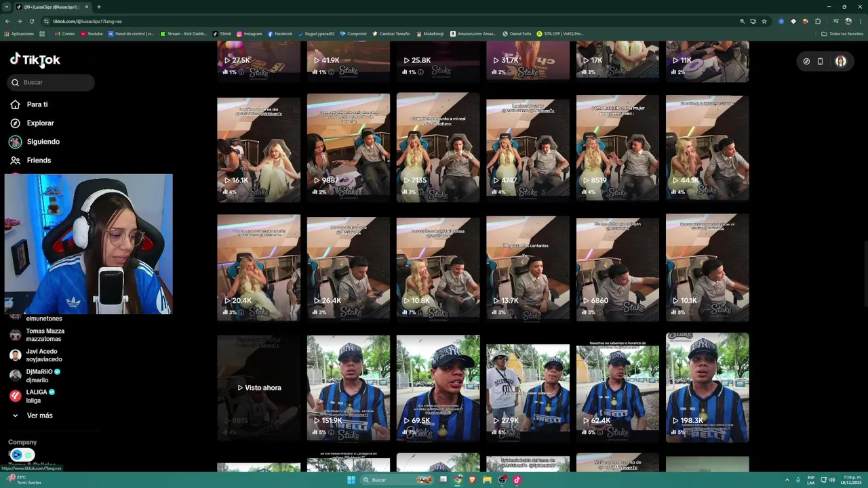Open Panel de control bookmark
The image size is (868, 488).
point(131,33)
